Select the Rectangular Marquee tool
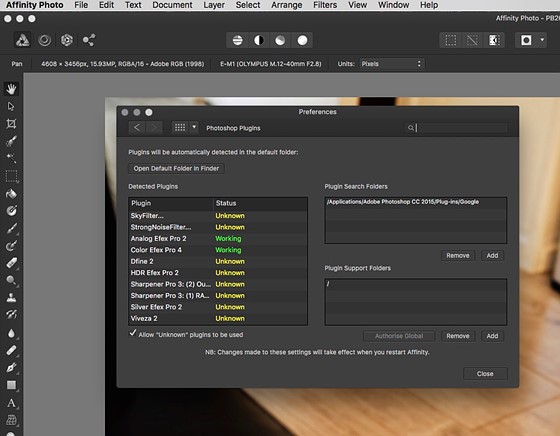This screenshot has width=560, height=436. point(11,176)
